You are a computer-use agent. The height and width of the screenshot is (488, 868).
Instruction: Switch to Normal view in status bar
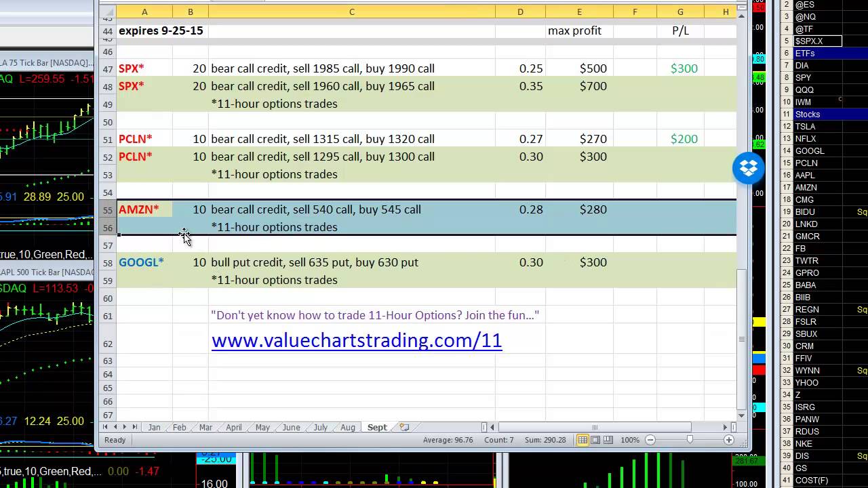pos(583,440)
